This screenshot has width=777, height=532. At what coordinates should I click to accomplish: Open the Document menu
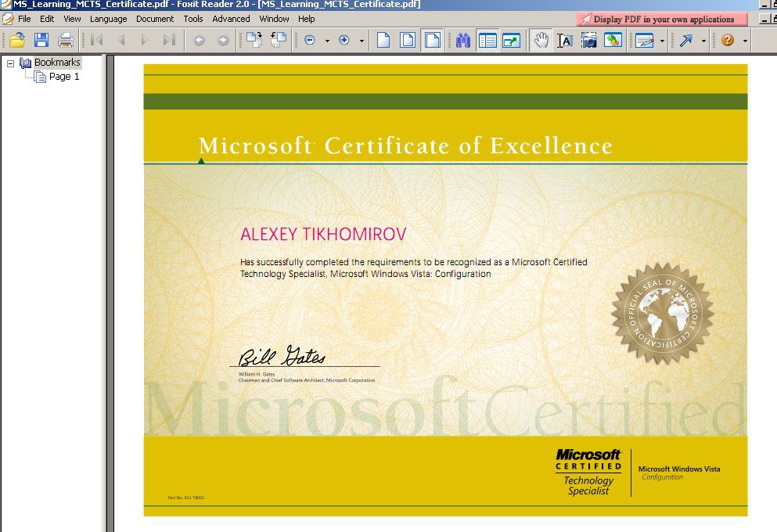[x=155, y=19]
